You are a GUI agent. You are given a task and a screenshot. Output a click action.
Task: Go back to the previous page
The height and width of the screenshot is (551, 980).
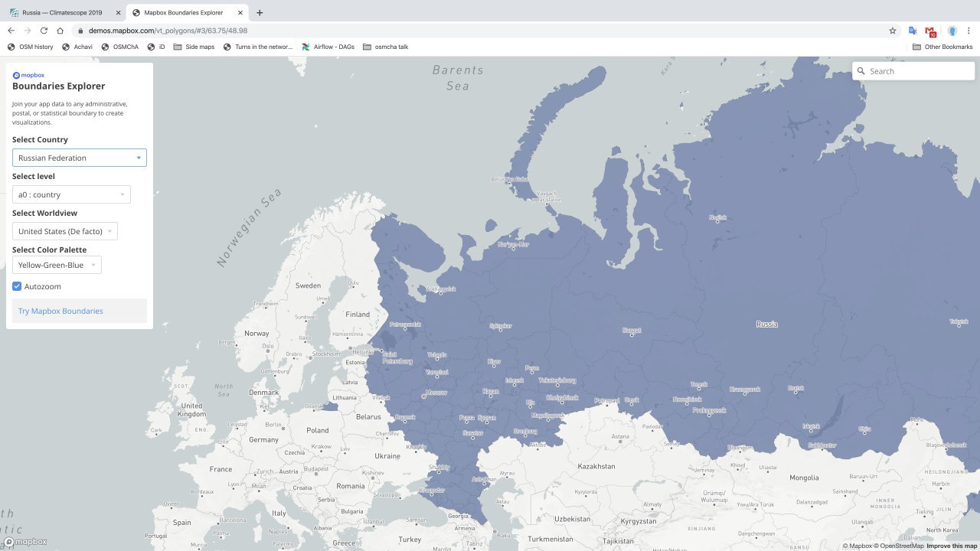[11, 31]
